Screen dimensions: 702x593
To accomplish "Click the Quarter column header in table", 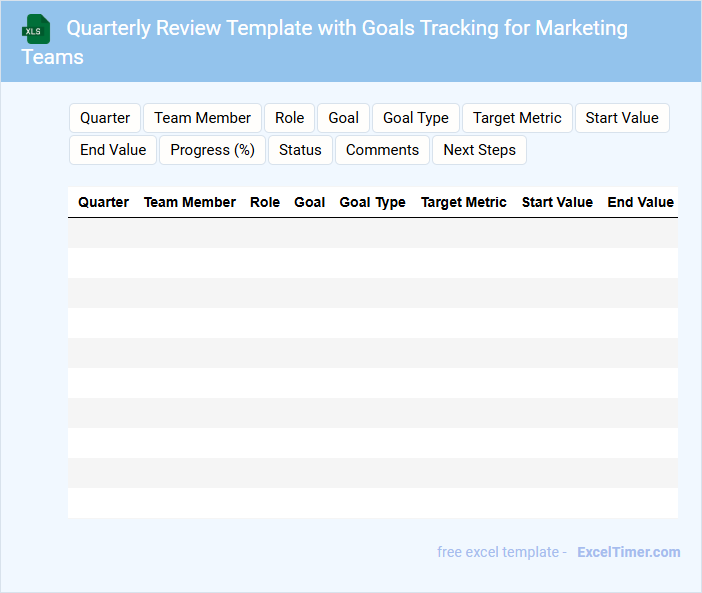I will tap(103, 202).
